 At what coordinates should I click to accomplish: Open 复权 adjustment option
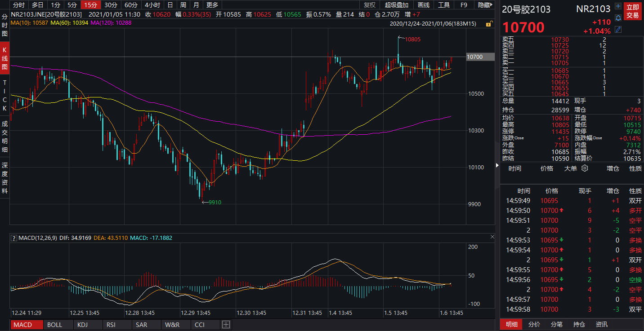coord(370,5)
